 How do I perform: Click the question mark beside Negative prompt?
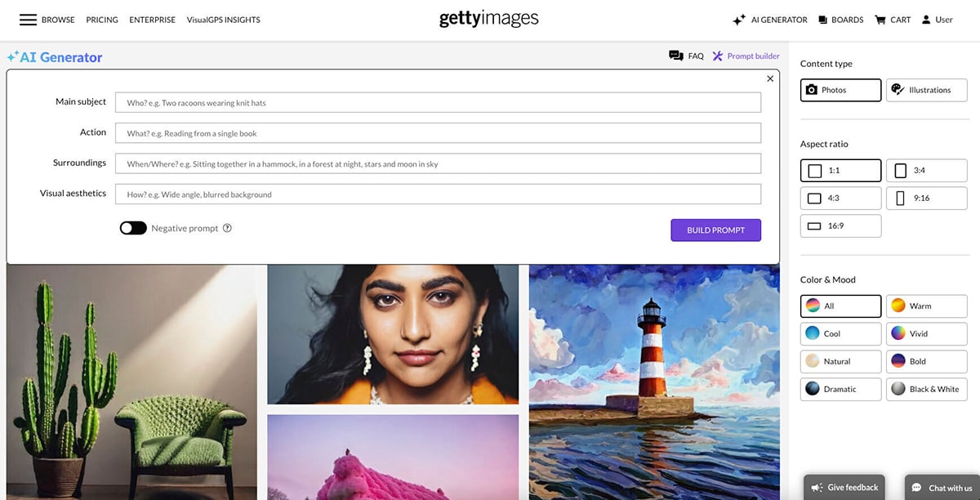click(x=227, y=228)
